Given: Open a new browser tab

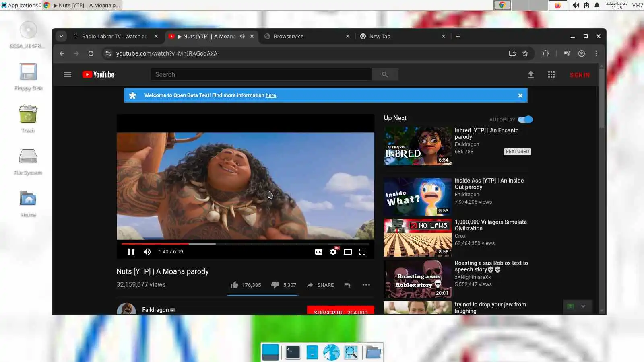Looking at the screenshot, I should tap(458, 36).
